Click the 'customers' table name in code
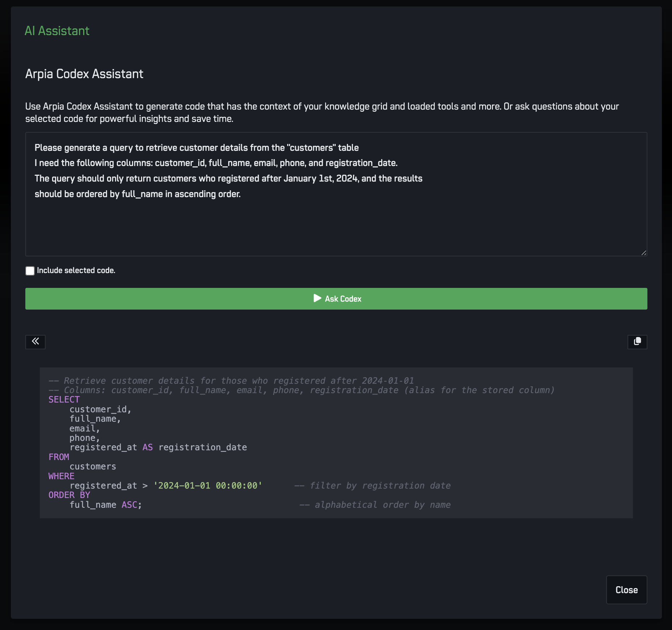 pos(93,467)
